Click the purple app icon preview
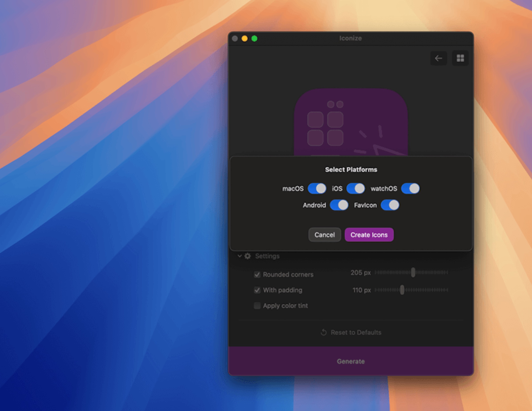This screenshot has width=532, height=411. coord(351,122)
